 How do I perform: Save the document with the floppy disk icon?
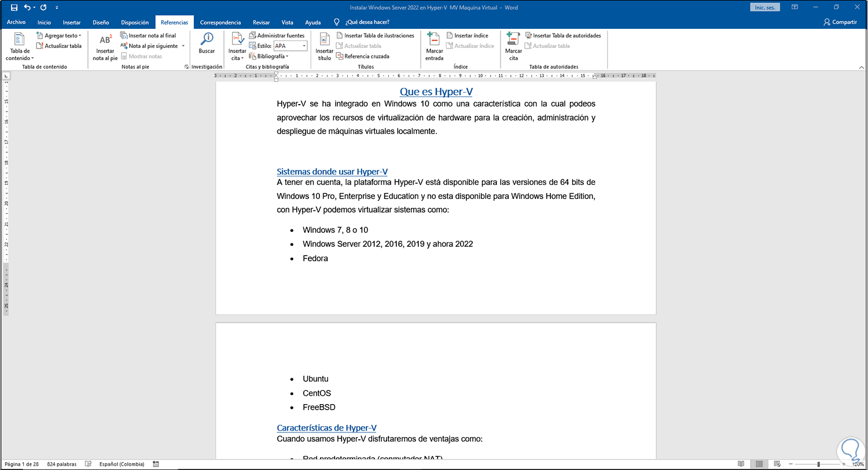[14, 8]
